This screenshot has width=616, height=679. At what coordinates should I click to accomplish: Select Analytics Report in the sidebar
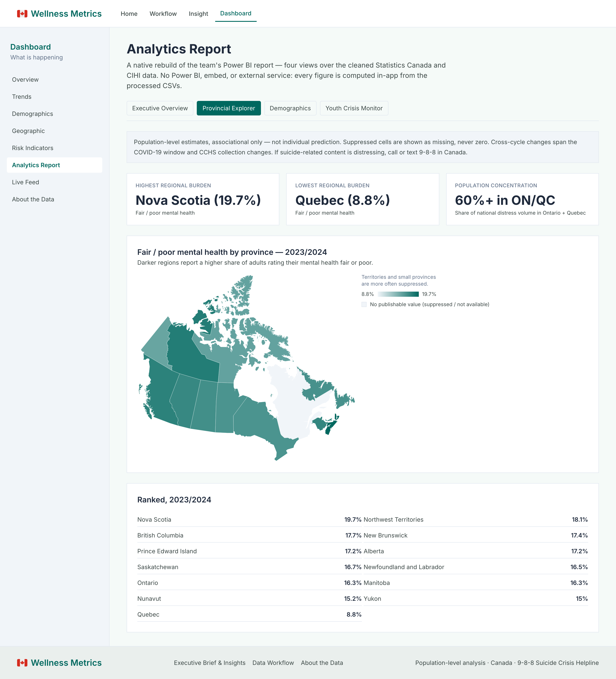click(54, 165)
